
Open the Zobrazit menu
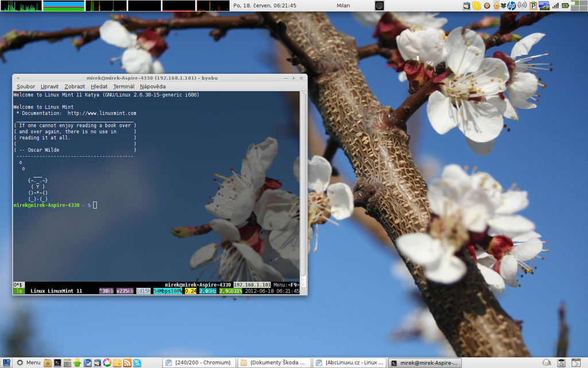coord(75,86)
